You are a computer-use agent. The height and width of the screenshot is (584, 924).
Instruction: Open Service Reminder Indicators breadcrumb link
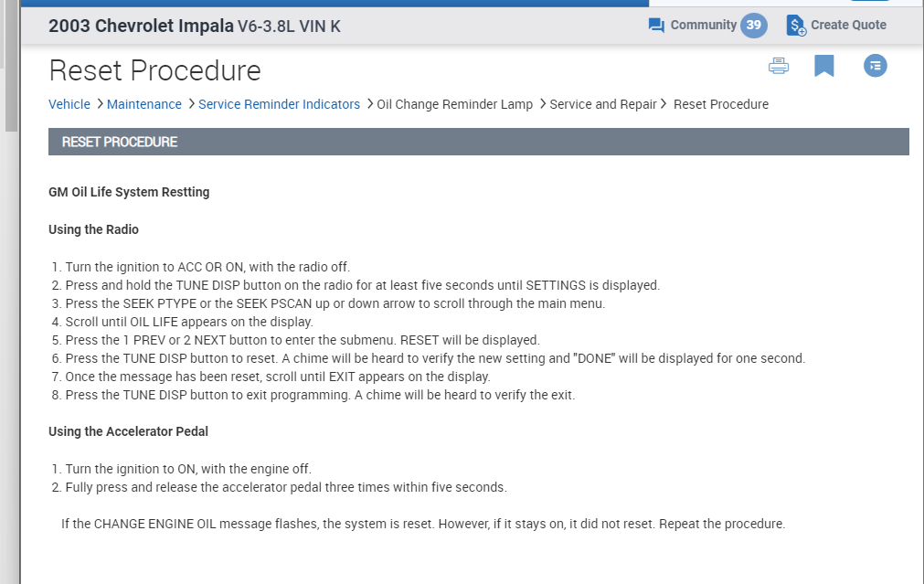coord(279,104)
